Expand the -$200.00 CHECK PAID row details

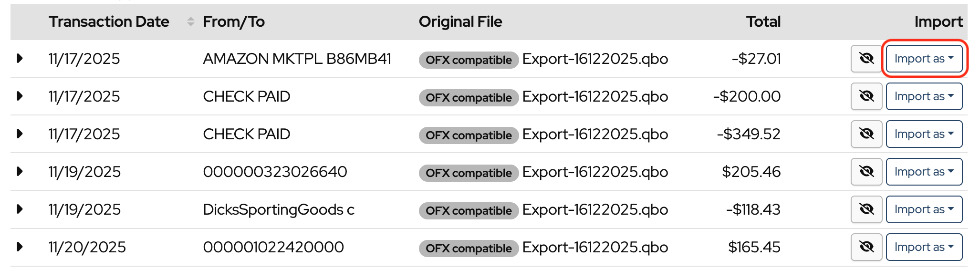pyautogui.click(x=20, y=96)
